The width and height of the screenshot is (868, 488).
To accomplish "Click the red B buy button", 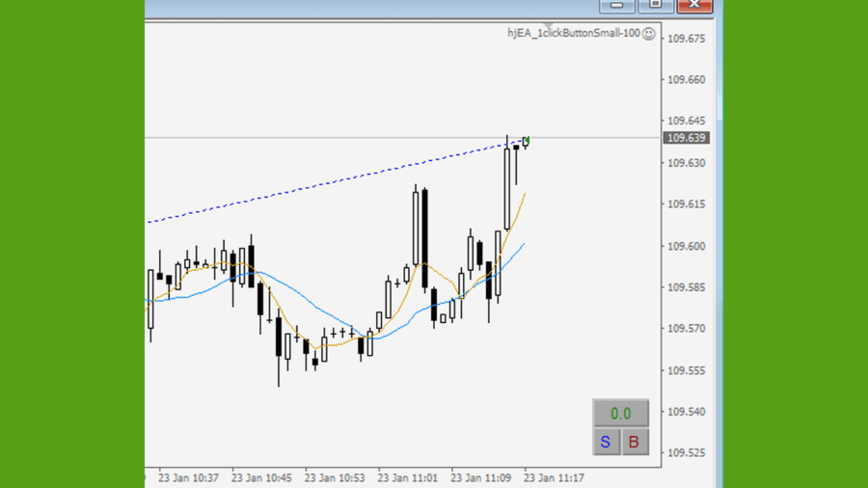I will tap(634, 442).
